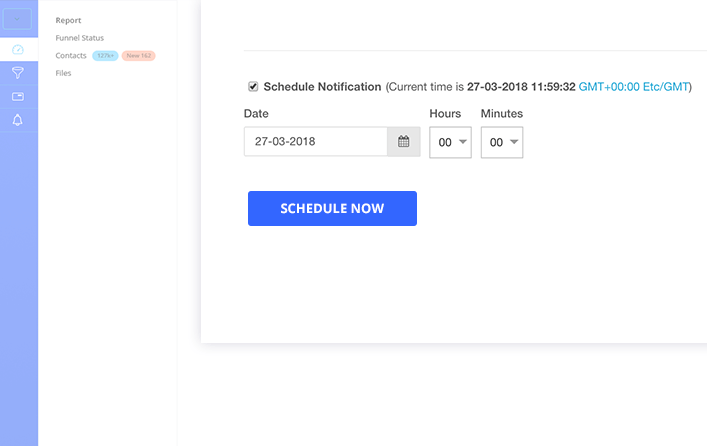Open the card icon in the sidebar

pos(18,97)
